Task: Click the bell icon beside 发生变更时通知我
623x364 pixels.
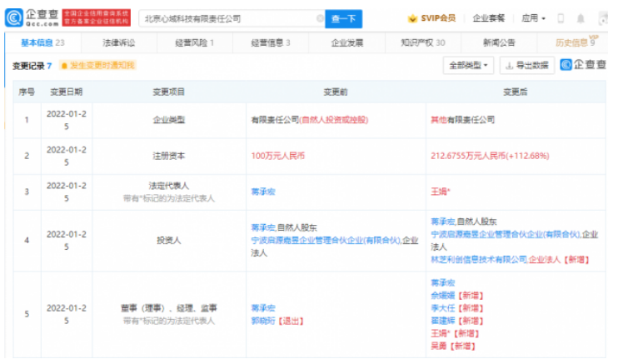Action: pos(64,66)
